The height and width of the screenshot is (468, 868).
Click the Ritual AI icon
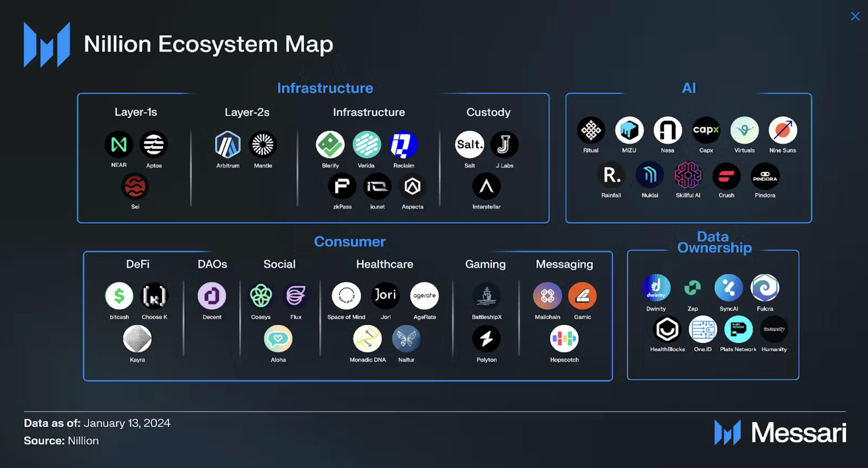click(591, 130)
